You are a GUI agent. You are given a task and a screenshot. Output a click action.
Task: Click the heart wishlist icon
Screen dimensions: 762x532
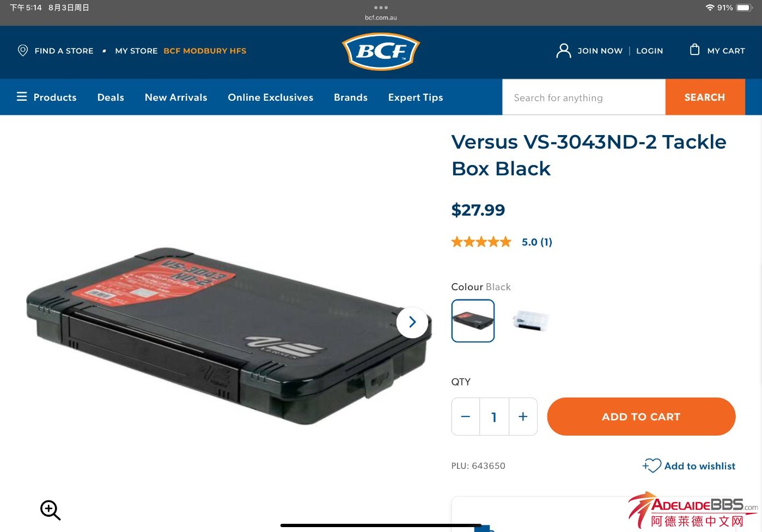tap(652, 466)
